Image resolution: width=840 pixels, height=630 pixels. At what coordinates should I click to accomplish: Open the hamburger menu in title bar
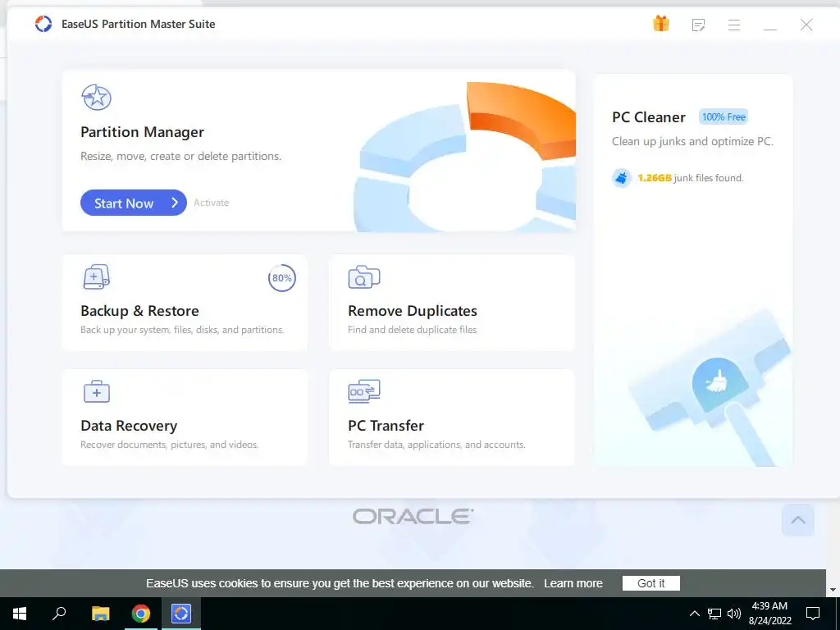[x=734, y=25]
